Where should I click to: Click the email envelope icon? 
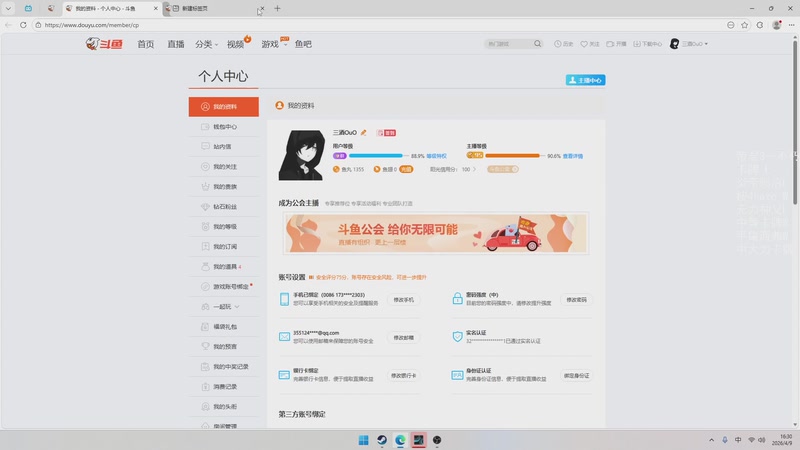click(x=284, y=337)
